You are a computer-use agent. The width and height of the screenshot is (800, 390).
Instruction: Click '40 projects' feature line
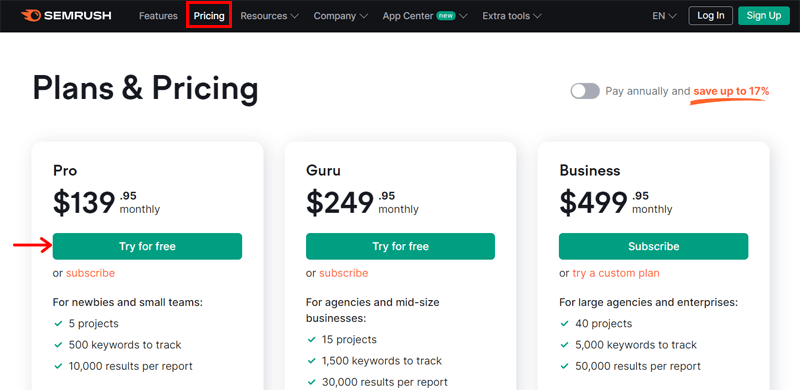604,324
